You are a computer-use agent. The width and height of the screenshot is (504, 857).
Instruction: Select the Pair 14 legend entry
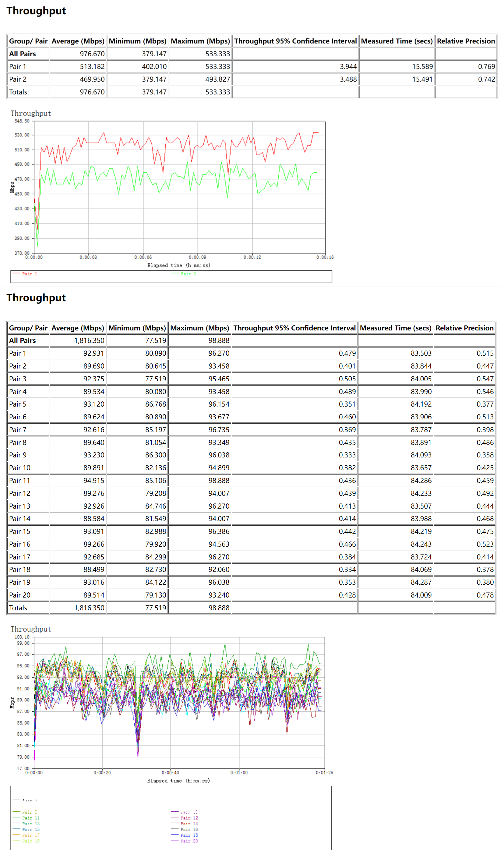coord(189,823)
